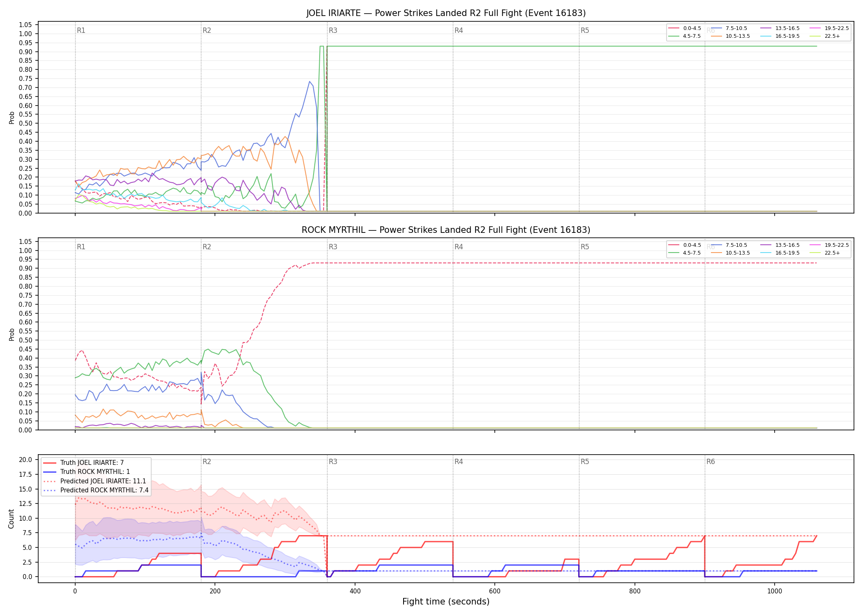
Task: Click the 0.0-4.5 legend entry in Joel Iriarte chart
Action: [x=685, y=28]
